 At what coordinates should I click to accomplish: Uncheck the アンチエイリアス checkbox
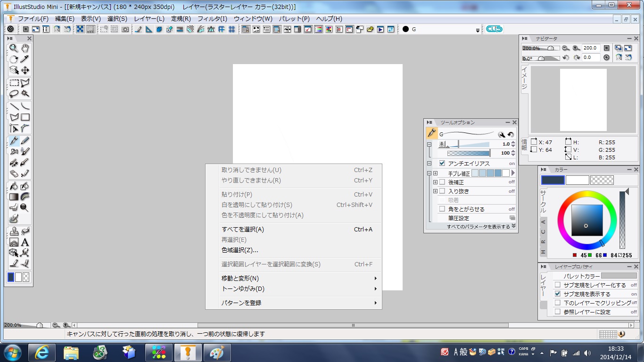click(442, 164)
